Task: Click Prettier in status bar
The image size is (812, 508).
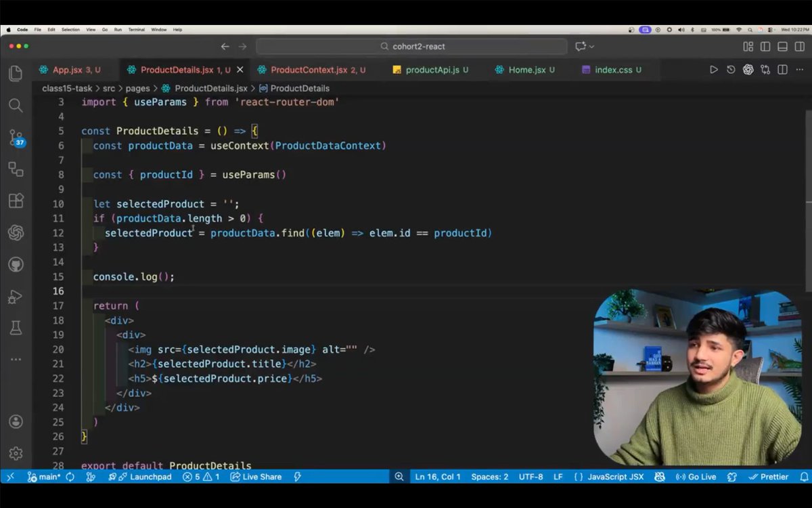Action: point(768,477)
